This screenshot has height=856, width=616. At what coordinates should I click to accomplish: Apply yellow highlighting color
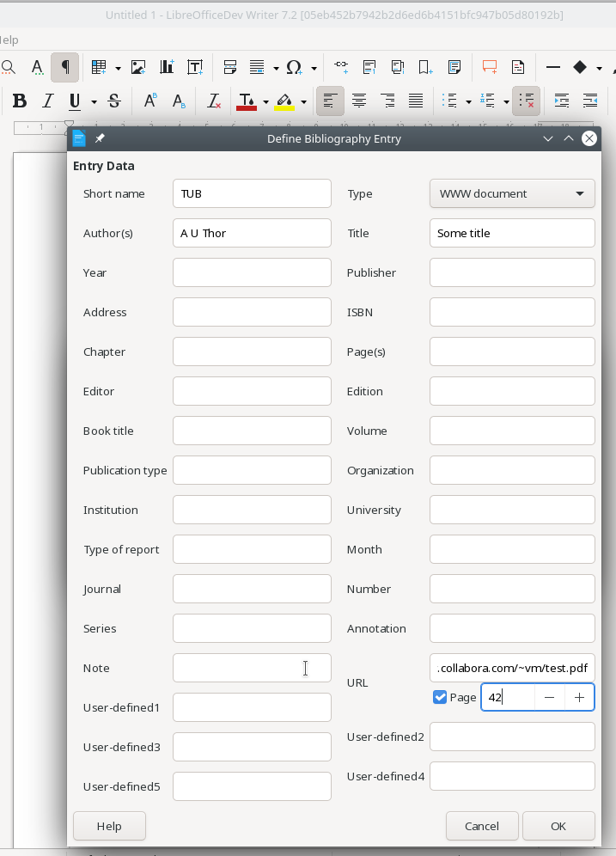[x=284, y=101]
